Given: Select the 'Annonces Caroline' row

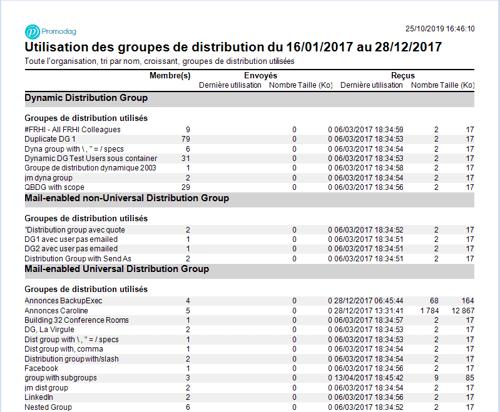Looking at the screenshot, I should pos(249,311).
